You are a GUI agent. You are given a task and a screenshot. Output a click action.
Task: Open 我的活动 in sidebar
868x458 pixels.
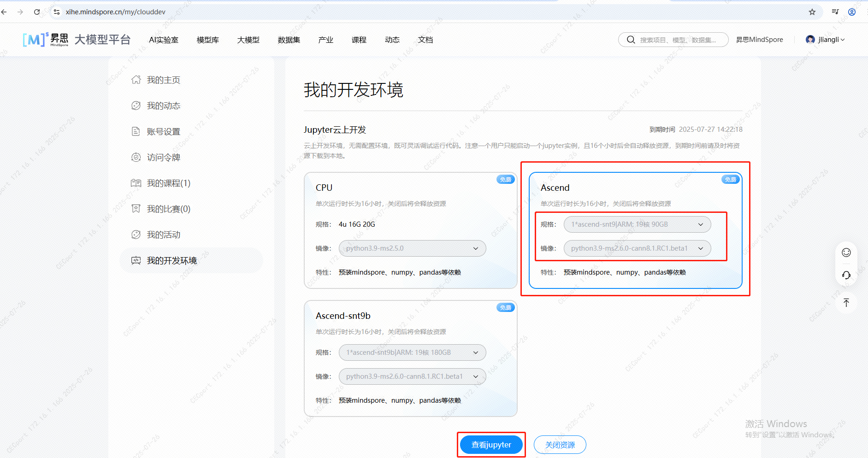pyautogui.click(x=164, y=235)
